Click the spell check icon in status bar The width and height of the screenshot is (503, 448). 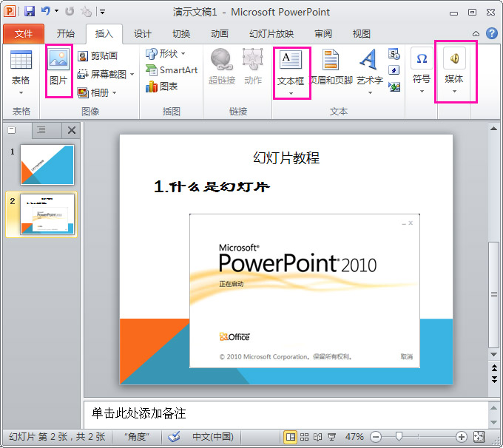(x=174, y=436)
